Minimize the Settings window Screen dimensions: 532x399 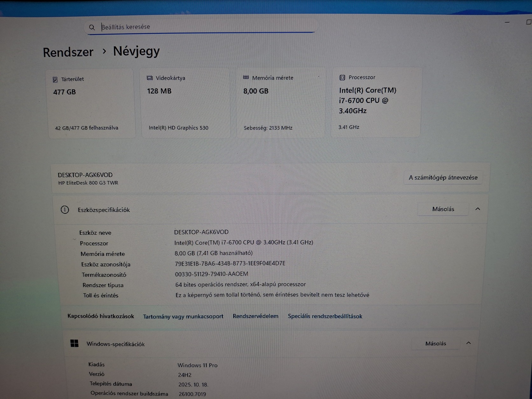tap(507, 22)
